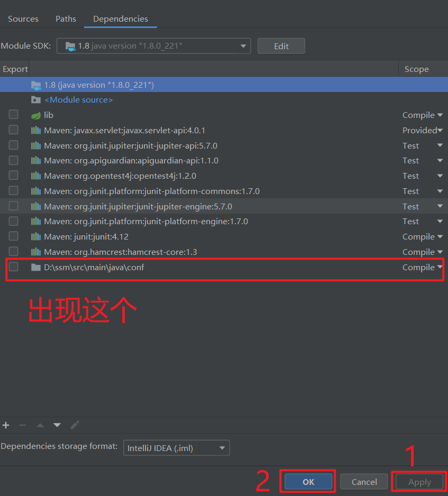Image resolution: width=448 pixels, height=496 pixels.
Task: Click the Maven junit:junit:4.12 library icon
Action: [x=35, y=236]
